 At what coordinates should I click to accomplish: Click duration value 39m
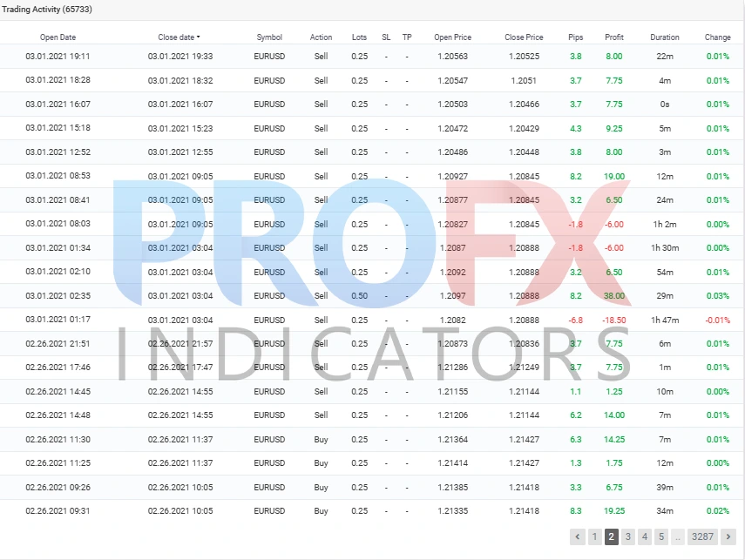tap(665, 488)
